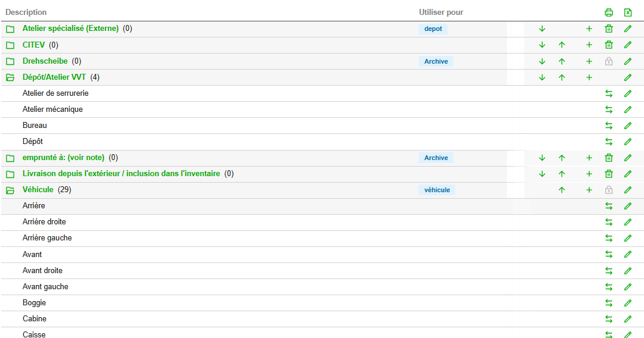Export list via the Excel icon
Viewport: 644px width, 338px height.
click(627, 12)
